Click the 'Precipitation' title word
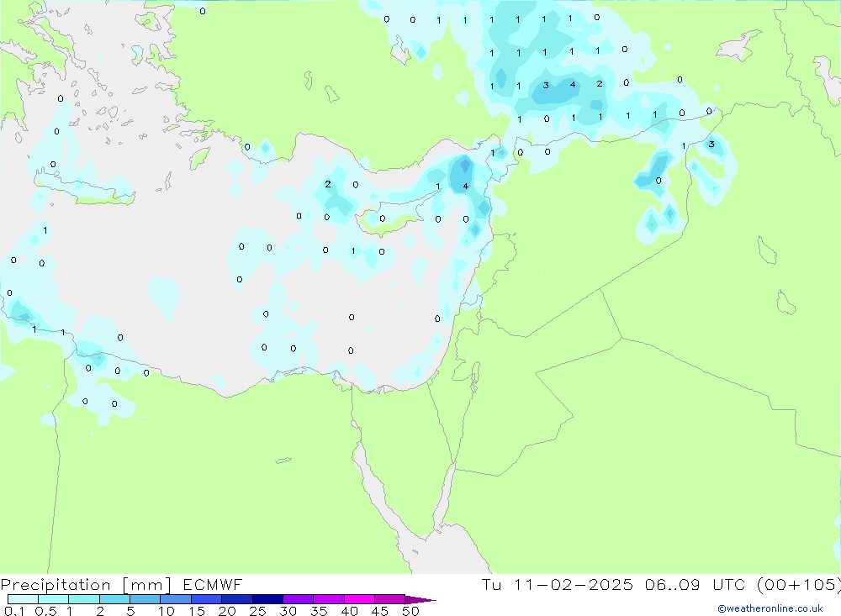This screenshot has width=841, height=616. pos(56,585)
